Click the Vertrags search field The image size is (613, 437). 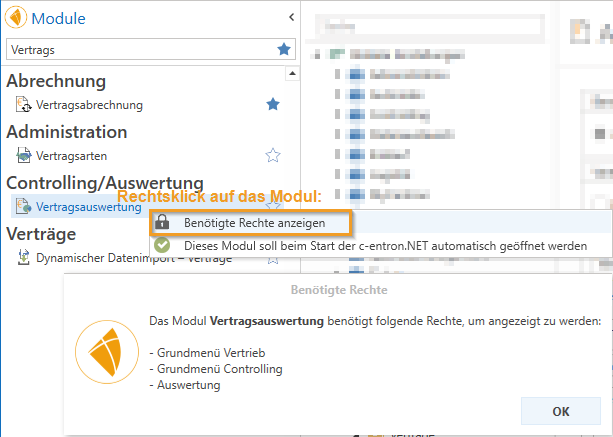(138, 48)
